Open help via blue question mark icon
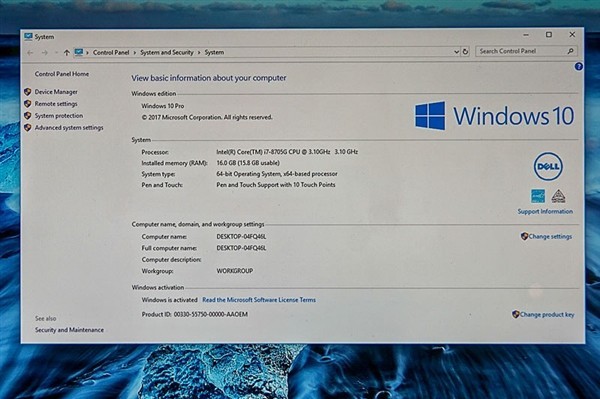The image size is (600, 399). click(579, 67)
